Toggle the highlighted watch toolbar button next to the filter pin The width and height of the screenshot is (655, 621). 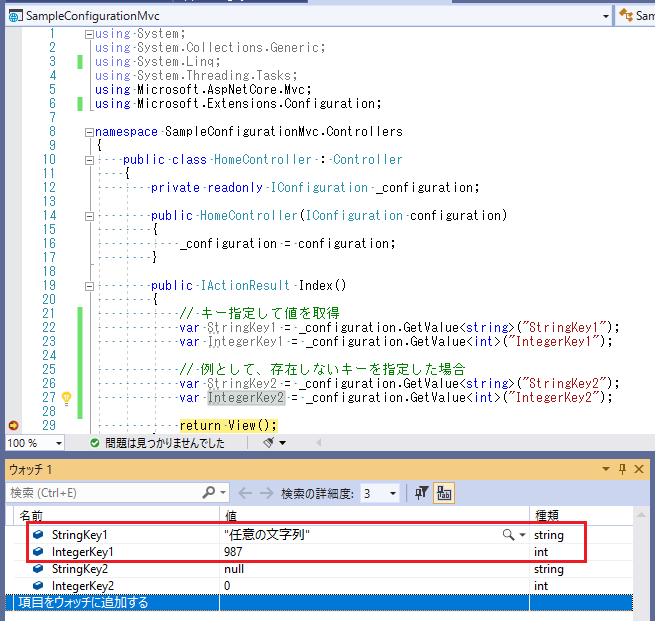tap(444, 493)
